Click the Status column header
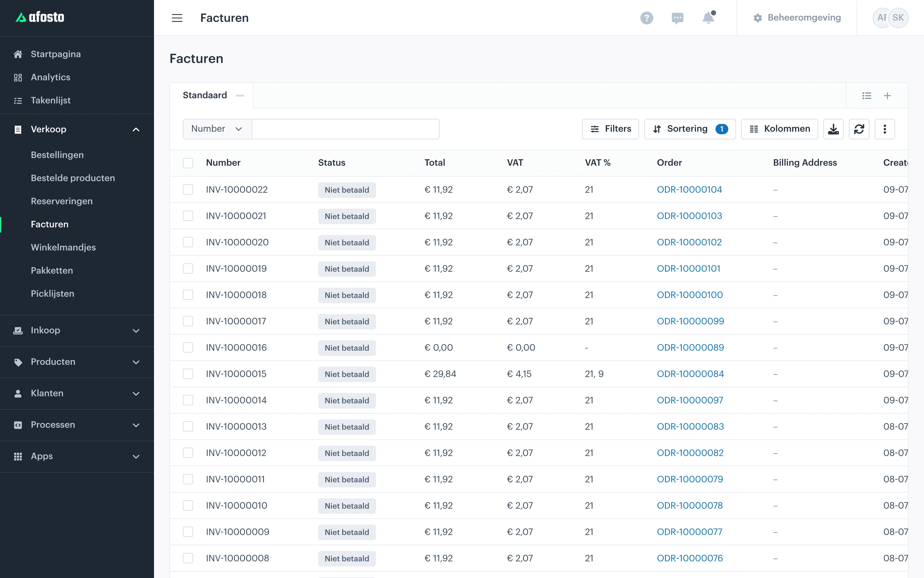This screenshot has height=578, width=924. [x=331, y=163]
